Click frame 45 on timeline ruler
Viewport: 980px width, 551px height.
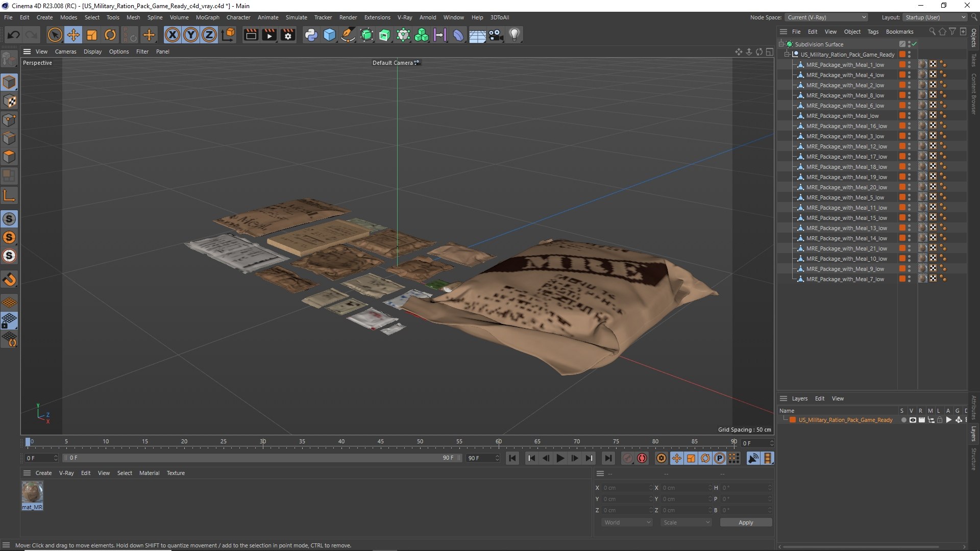coord(381,442)
